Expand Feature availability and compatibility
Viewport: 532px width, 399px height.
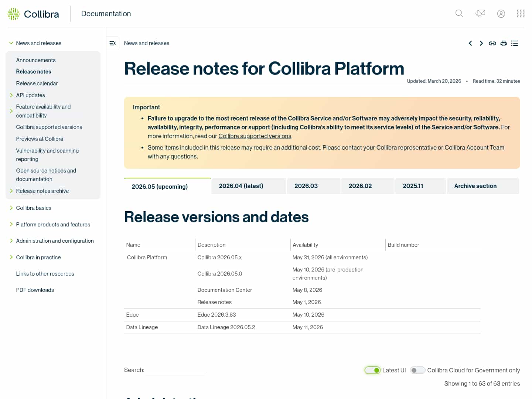tap(11, 111)
